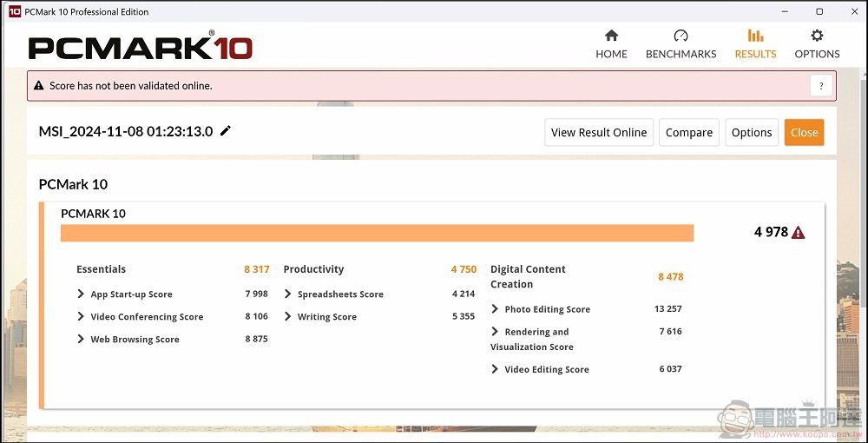Click the pencil icon to rename result
Viewport: 868px width, 443px height.
tap(226, 131)
